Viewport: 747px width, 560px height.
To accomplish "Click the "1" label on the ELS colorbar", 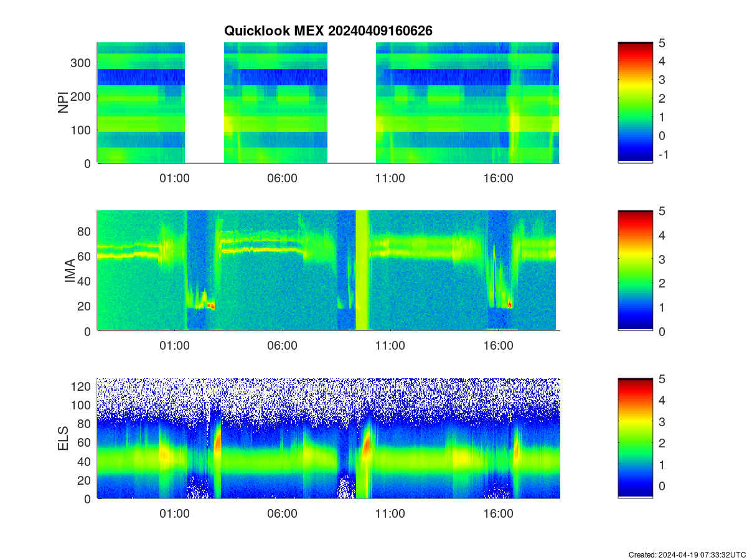I will 662,464.
